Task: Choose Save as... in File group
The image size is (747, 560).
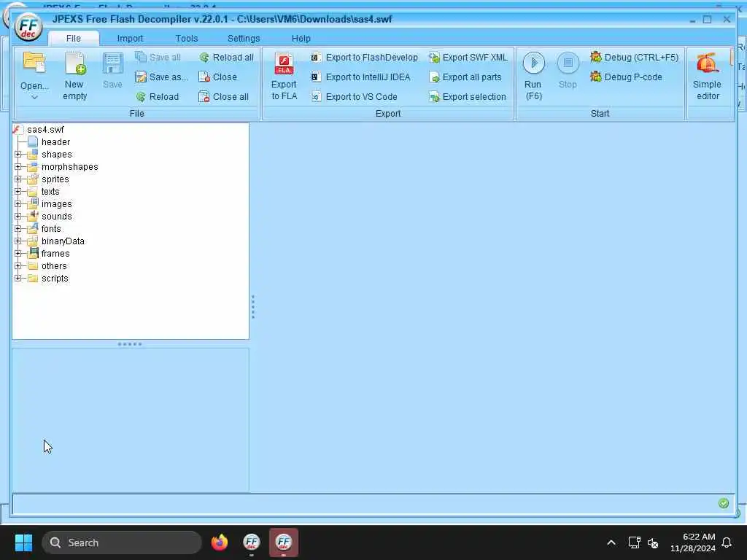Action: click(161, 77)
